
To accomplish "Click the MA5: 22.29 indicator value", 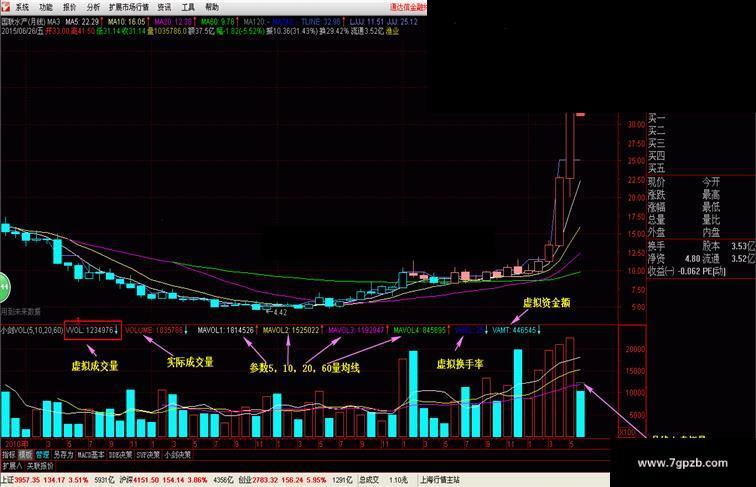I will tap(82, 22).
